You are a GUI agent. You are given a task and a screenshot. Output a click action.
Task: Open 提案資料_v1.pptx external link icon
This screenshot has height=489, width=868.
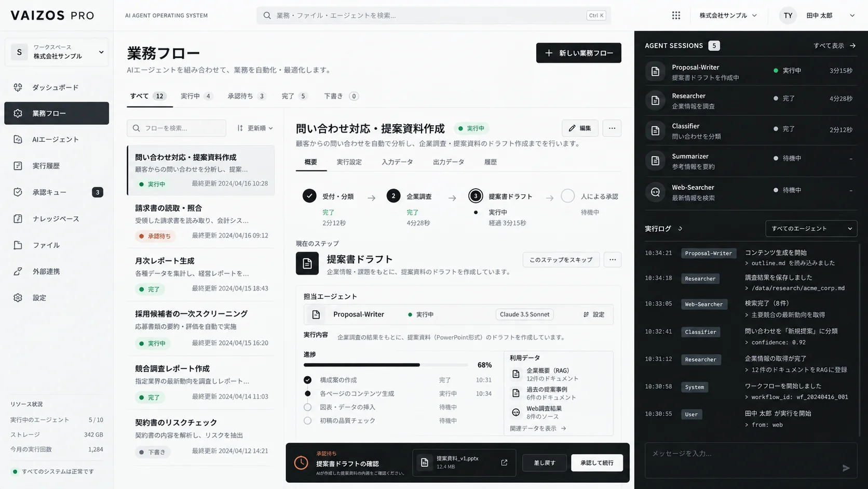click(x=504, y=462)
